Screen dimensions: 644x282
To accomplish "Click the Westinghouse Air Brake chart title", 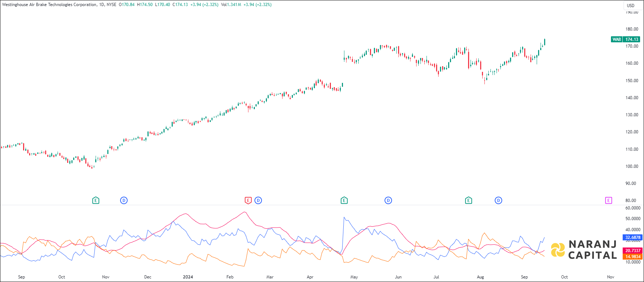I will [49, 5].
